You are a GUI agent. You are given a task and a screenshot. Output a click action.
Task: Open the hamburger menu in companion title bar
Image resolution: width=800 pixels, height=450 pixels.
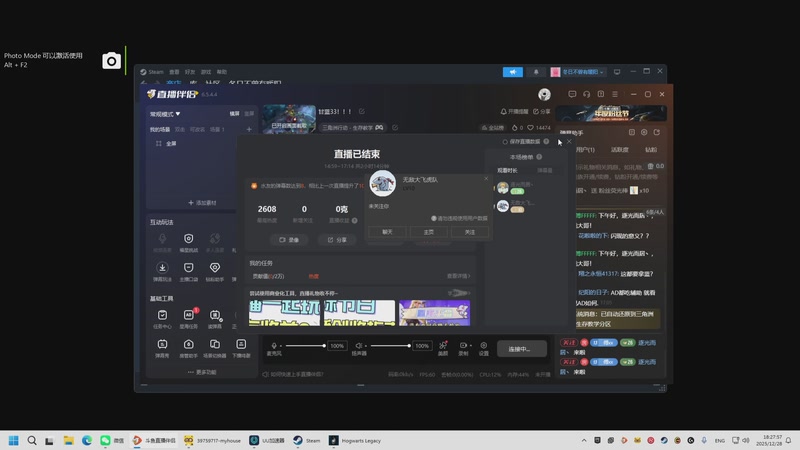tap(615, 94)
